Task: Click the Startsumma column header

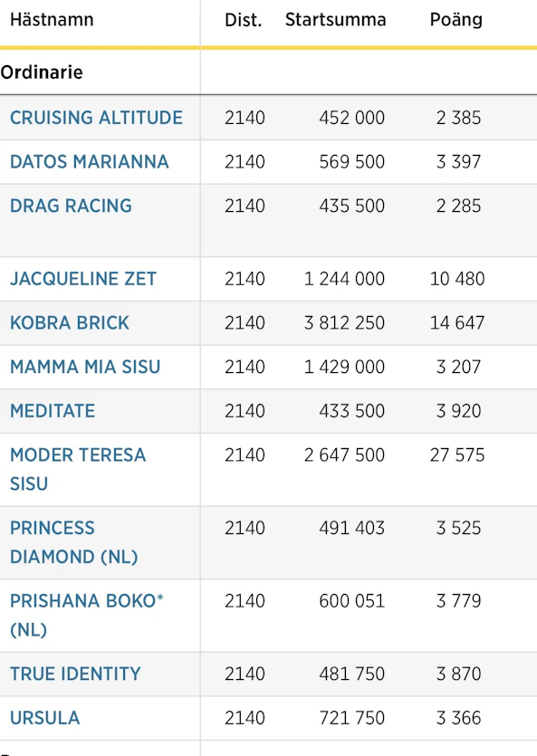Action: pyautogui.click(x=335, y=20)
